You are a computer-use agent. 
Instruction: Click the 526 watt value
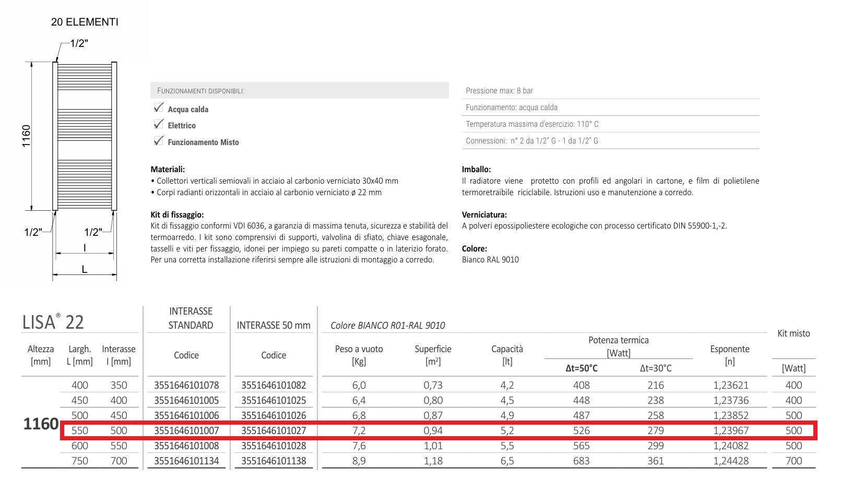pos(582,431)
